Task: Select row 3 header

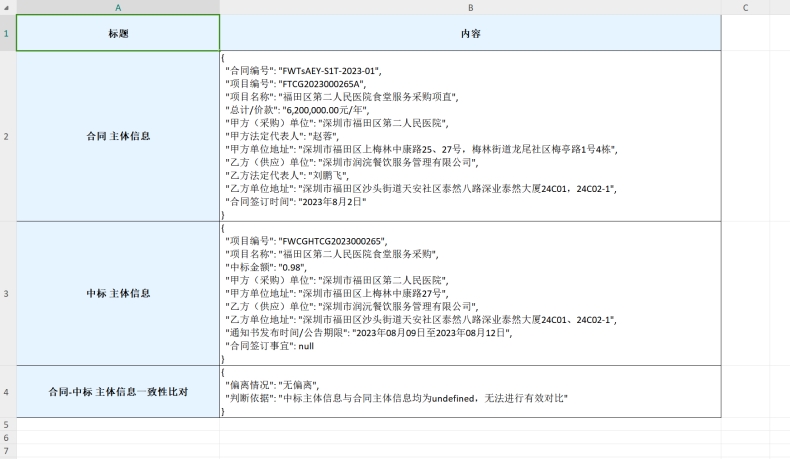Action: (7, 293)
